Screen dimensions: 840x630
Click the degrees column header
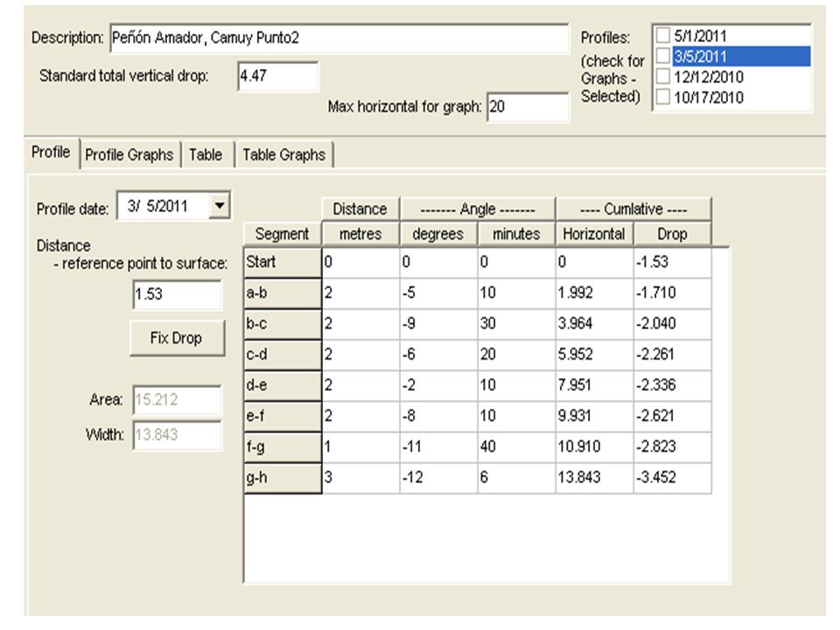[x=438, y=234]
